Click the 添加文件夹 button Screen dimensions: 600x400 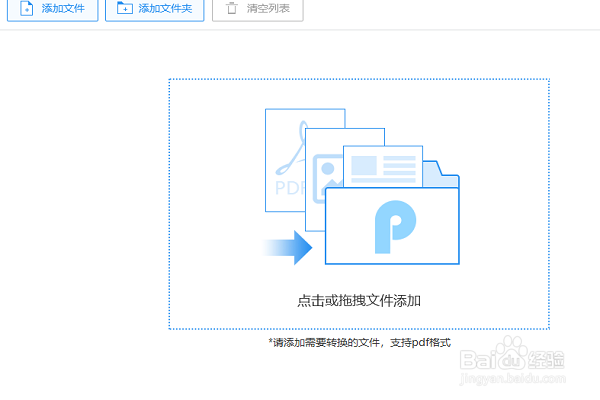pyautogui.click(x=155, y=8)
